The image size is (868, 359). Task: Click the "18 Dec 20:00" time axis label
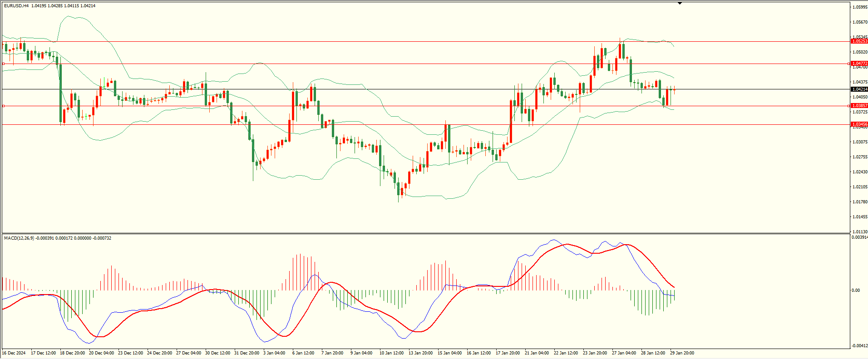pos(73,353)
